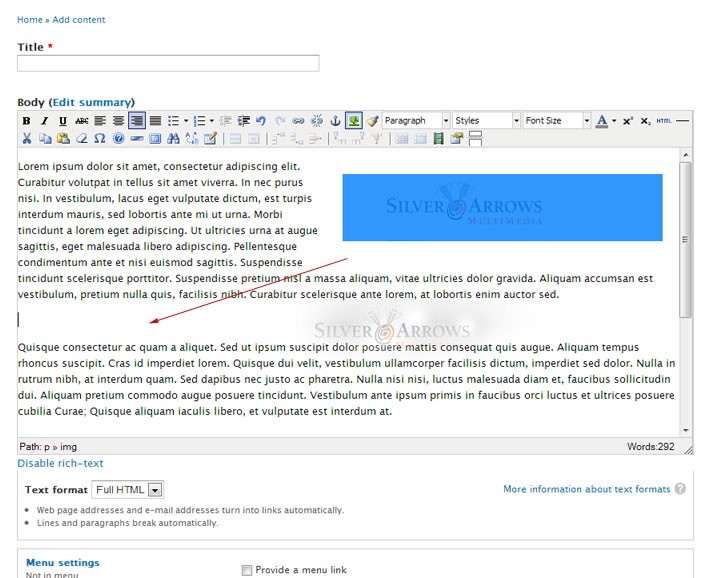The height and width of the screenshot is (578, 713).
Task: Insert a numbered list
Action: point(199,121)
